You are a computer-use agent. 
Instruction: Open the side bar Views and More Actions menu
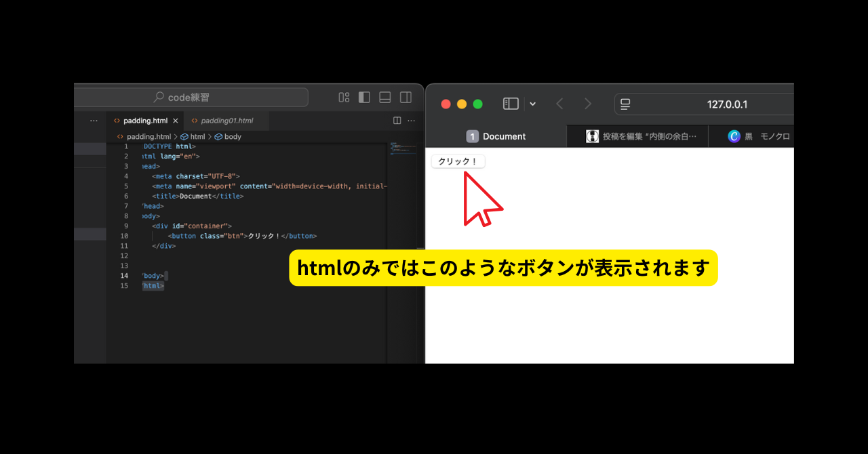[x=94, y=121]
